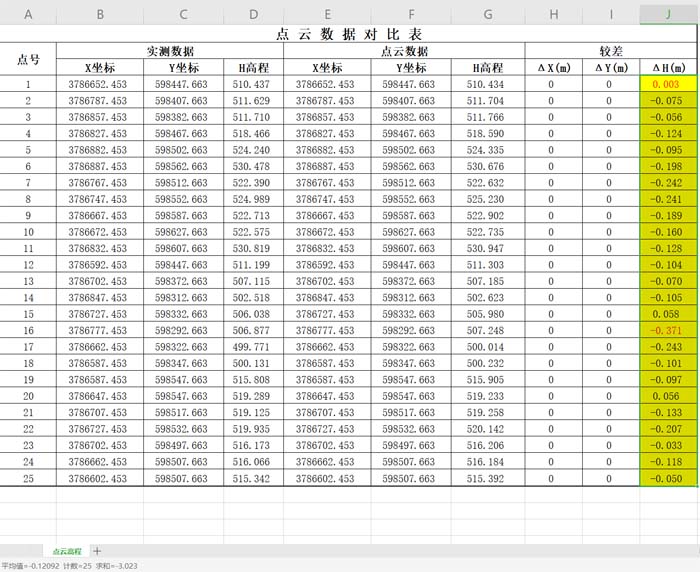Click the 499.771 elevation cell

point(253,347)
